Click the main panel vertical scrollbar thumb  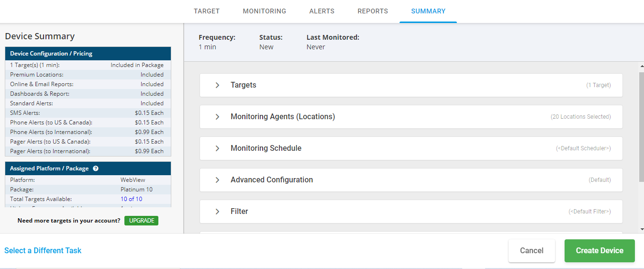tap(641, 127)
